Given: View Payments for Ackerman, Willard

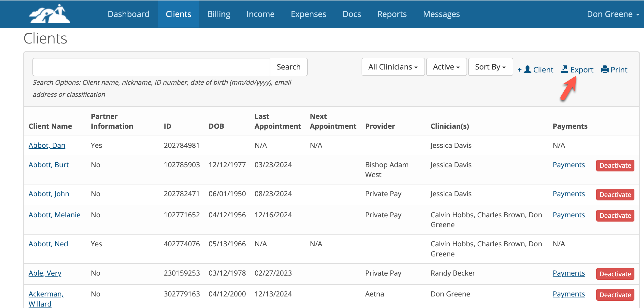Looking at the screenshot, I should pos(569,294).
